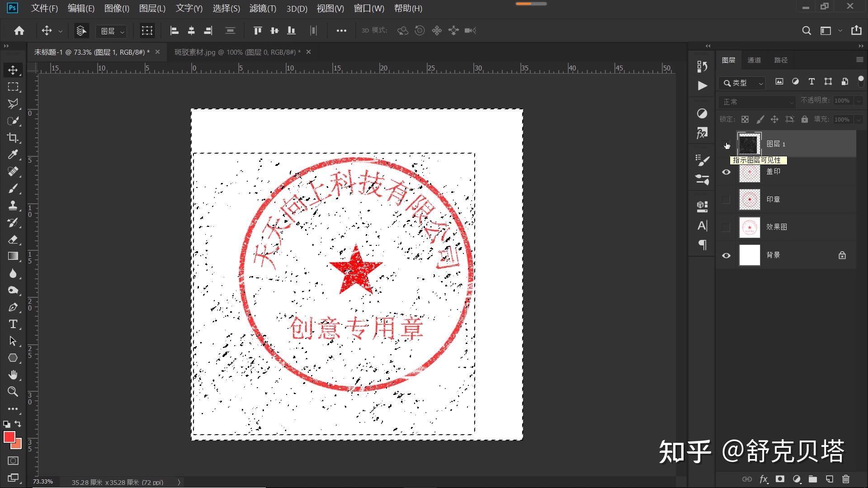
Task: Toggle lock all for the layer
Action: coord(804,119)
